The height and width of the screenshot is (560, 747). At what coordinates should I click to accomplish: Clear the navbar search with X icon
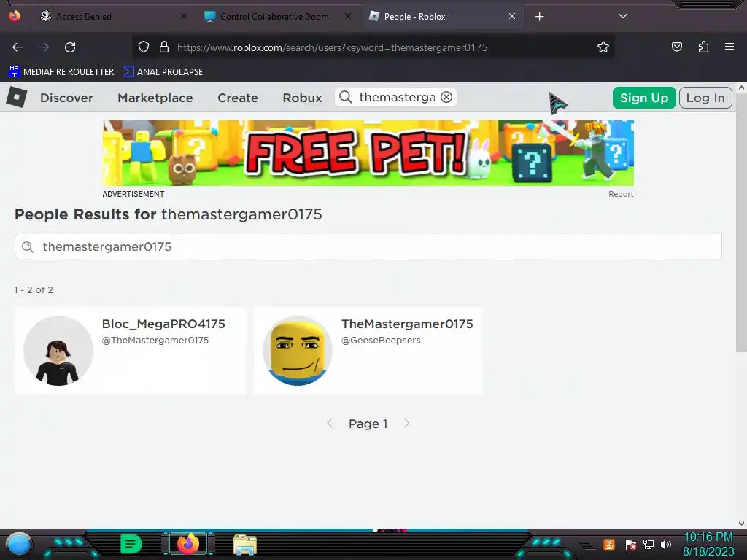click(x=446, y=97)
